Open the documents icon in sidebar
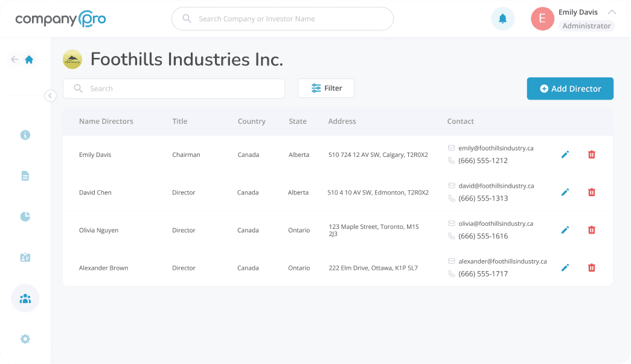This screenshot has height=364, width=631. click(25, 176)
